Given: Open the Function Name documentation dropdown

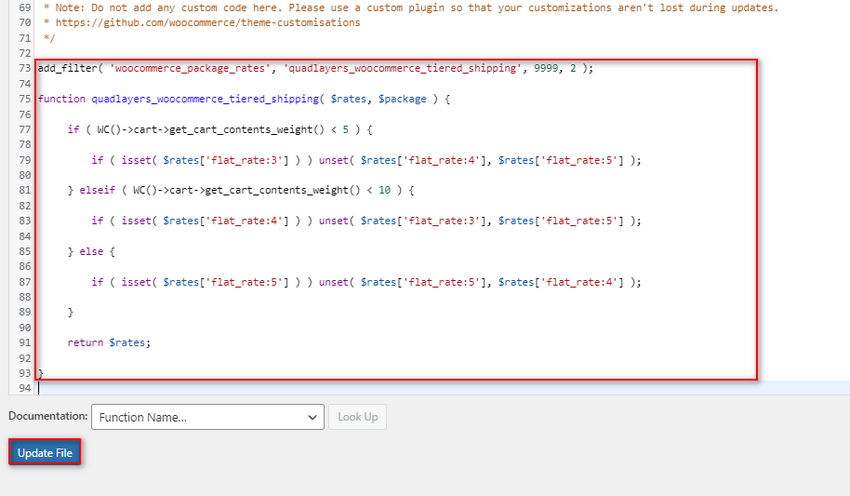Looking at the screenshot, I should pyautogui.click(x=208, y=417).
